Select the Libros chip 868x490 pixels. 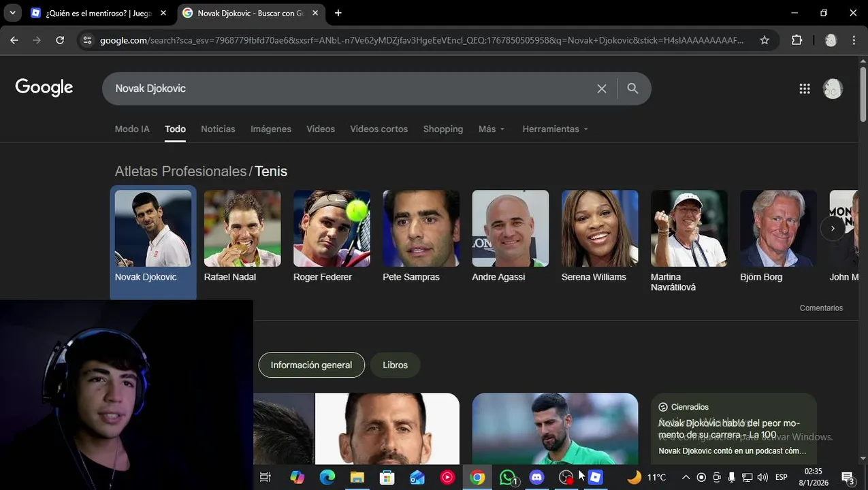[395, 365]
